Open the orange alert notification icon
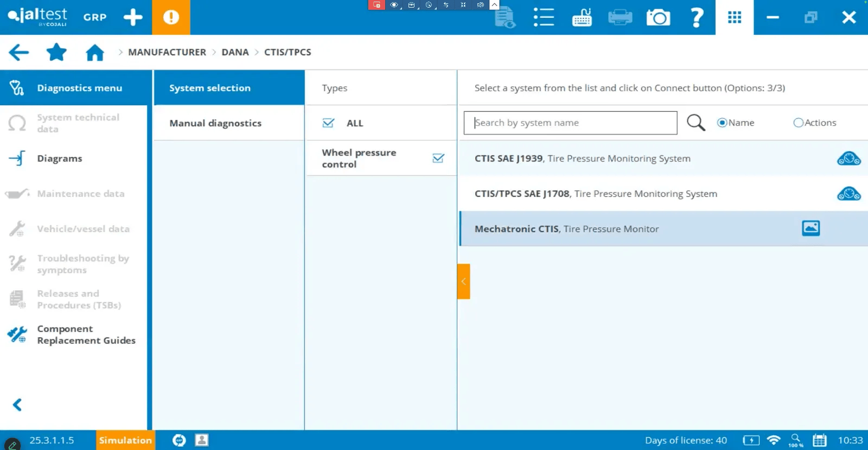 click(171, 17)
